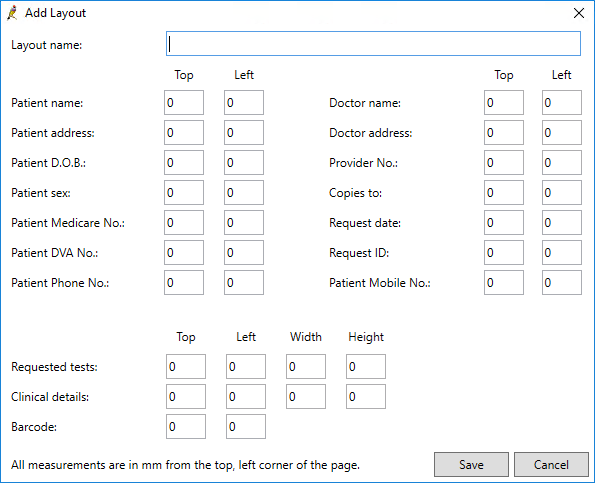This screenshot has width=595, height=483.
Task: Focus Patient name Top field
Action: 184,102
